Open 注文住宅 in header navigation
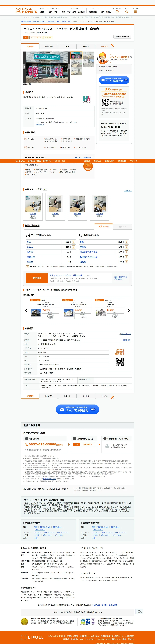The height and width of the screenshot is (644, 155). (x=81, y=12)
